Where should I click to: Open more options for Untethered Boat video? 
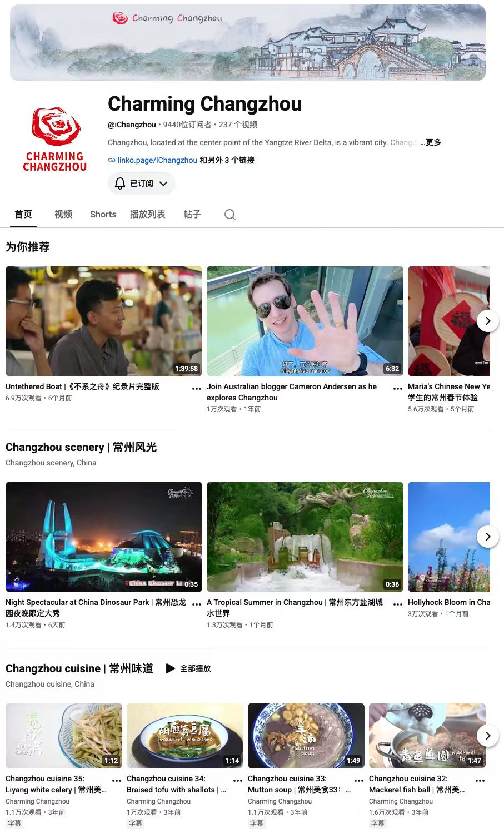point(197,388)
